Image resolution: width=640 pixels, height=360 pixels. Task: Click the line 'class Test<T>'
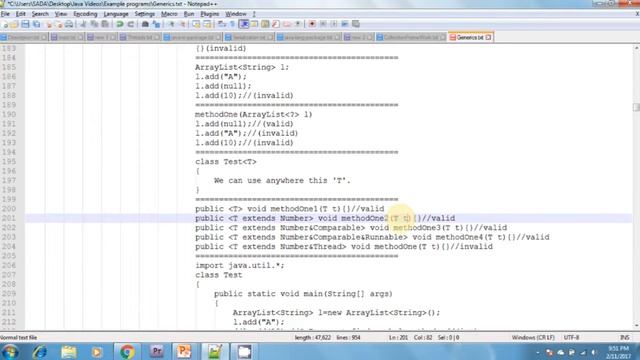(226, 162)
